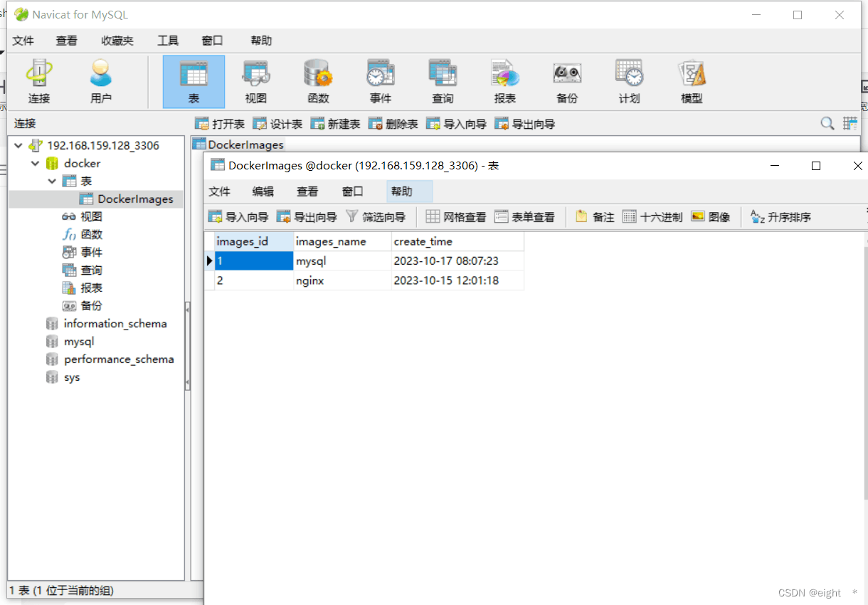Open the 用户 user manager
This screenshot has height=605, width=868.
(x=101, y=81)
